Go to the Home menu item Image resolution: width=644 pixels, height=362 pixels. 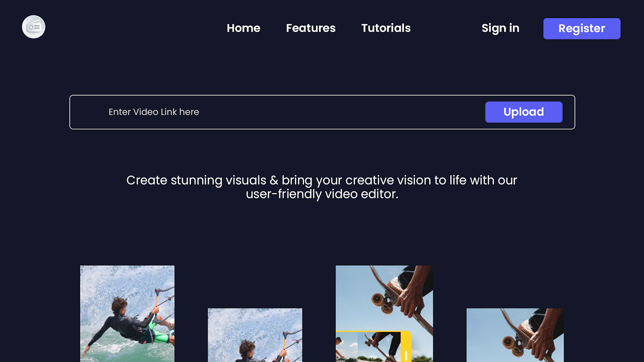[x=244, y=28]
